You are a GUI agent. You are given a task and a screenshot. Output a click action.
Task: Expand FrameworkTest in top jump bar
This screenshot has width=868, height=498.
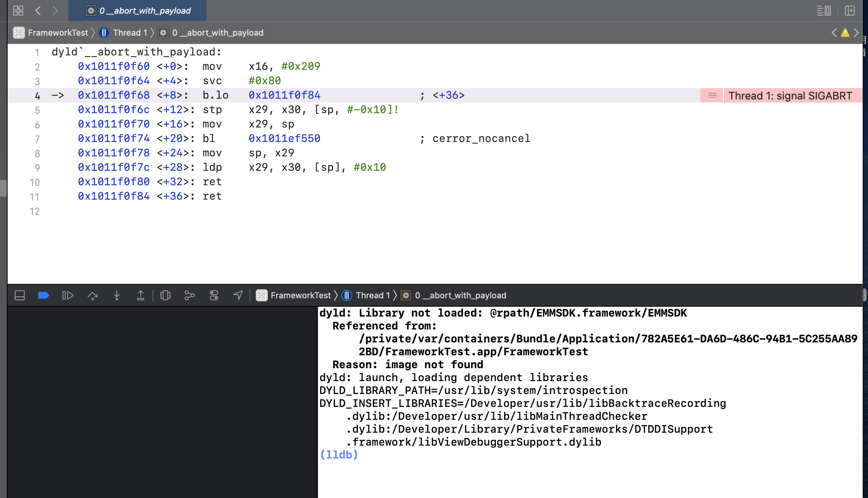pyautogui.click(x=58, y=33)
